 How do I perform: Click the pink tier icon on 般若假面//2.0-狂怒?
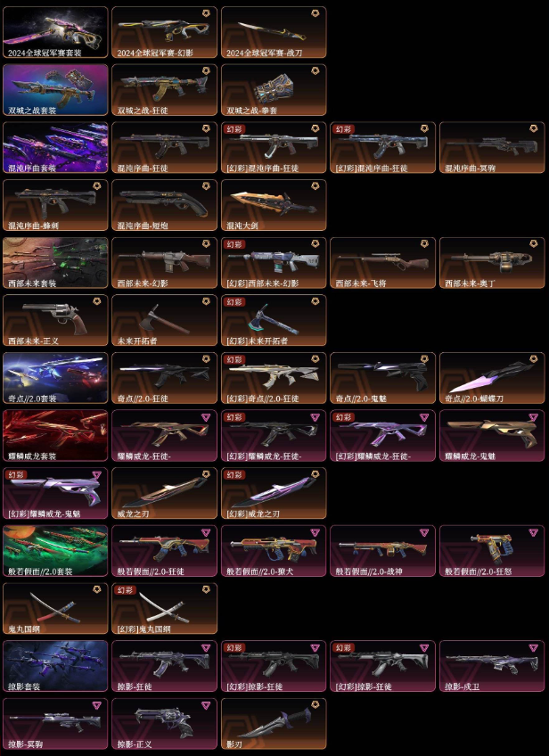(534, 532)
